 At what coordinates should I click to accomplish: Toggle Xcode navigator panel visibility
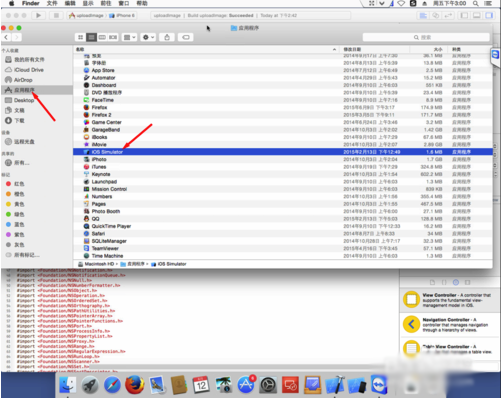tap(464, 15)
